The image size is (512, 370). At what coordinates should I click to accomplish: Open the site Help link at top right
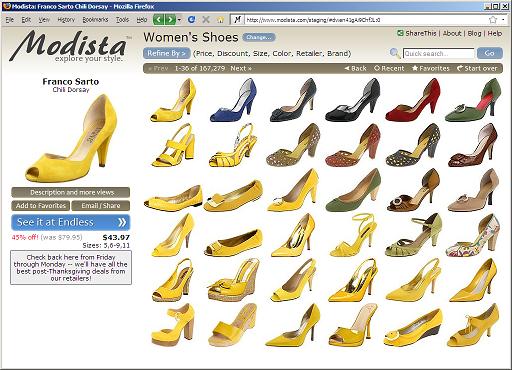click(x=495, y=33)
